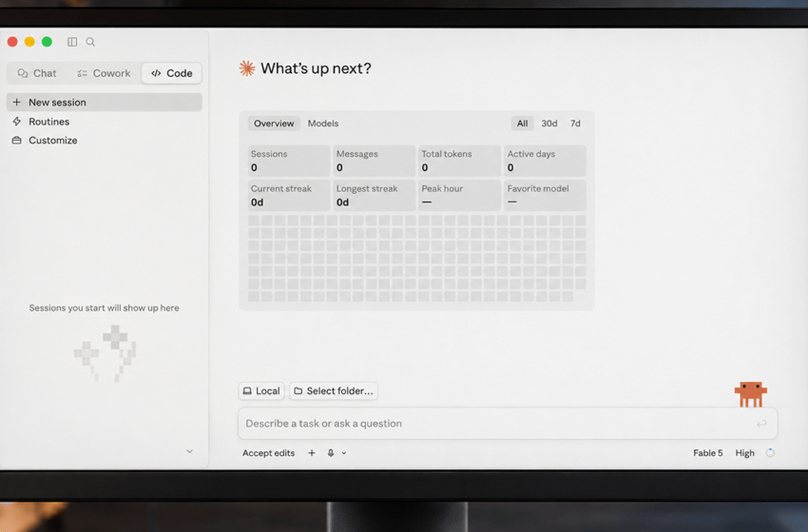Switch to the Cowork tab
The width and height of the screenshot is (808, 532).
[x=105, y=73]
